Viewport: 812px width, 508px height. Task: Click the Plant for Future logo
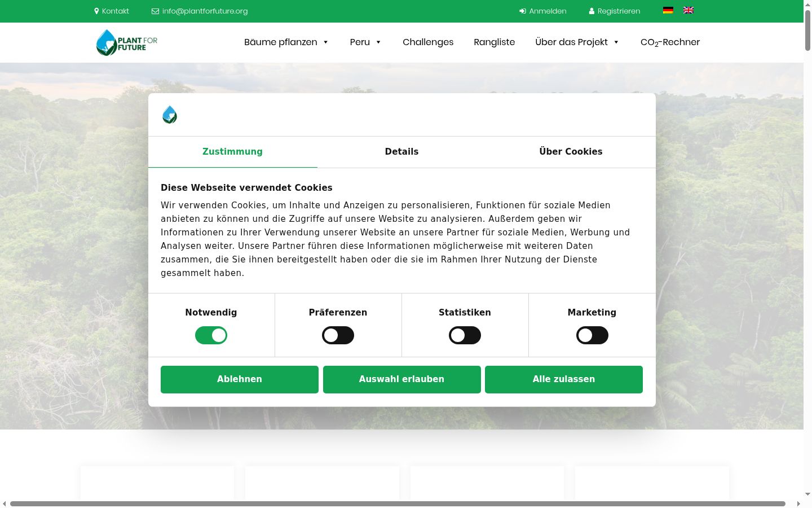point(127,42)
